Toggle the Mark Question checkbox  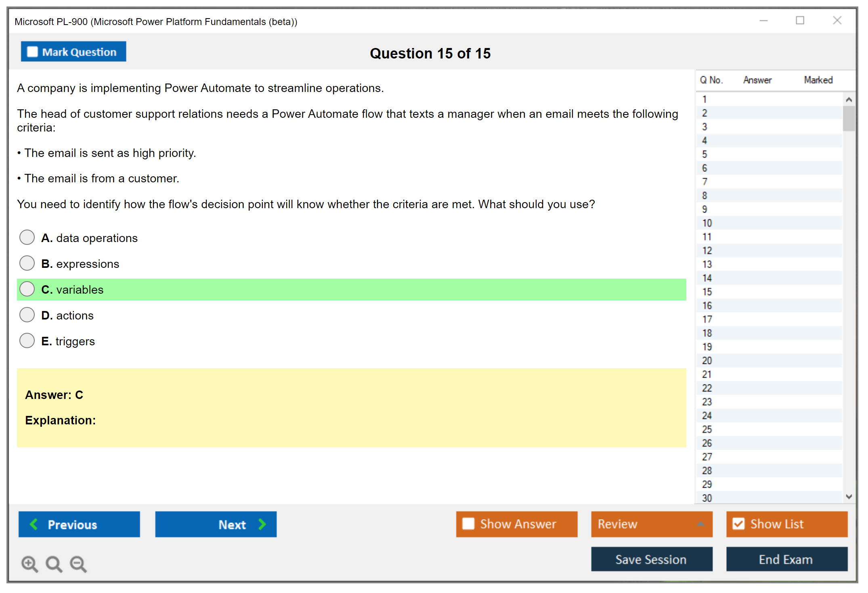pos(32,52)
